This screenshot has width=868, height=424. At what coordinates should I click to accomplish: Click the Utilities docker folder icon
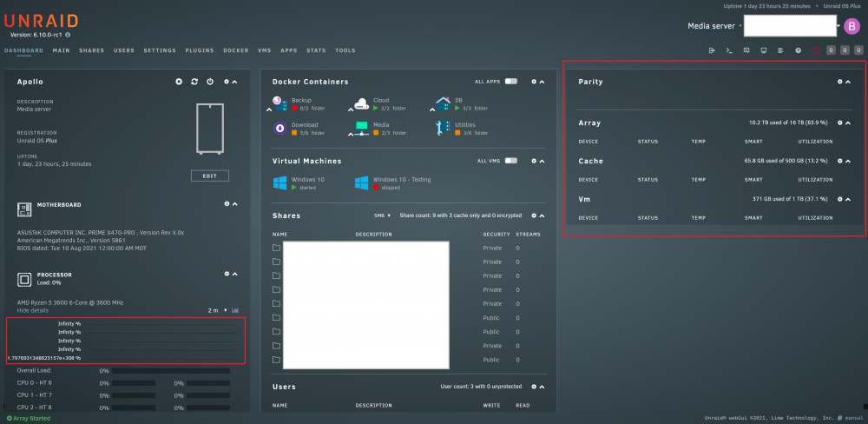click(443, 129)
